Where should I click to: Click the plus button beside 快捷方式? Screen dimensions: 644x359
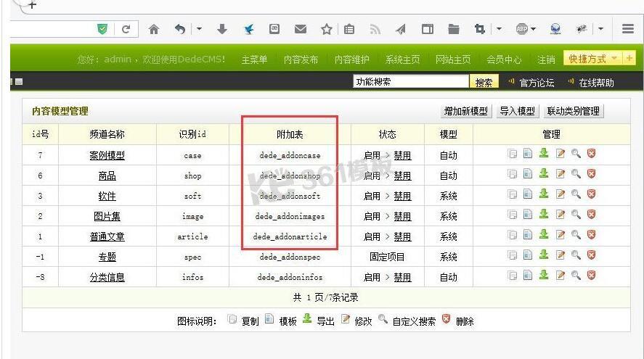click(x=629, y=58)
